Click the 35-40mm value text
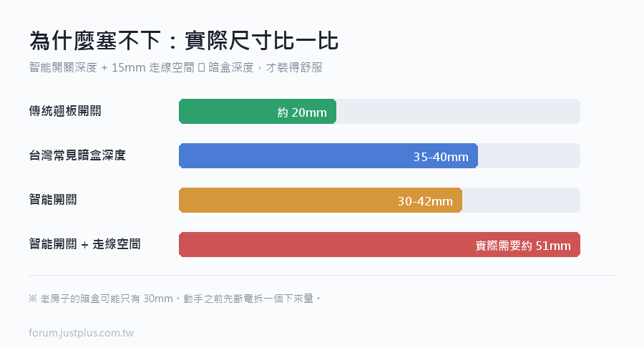644x348 pixels. 441,157
